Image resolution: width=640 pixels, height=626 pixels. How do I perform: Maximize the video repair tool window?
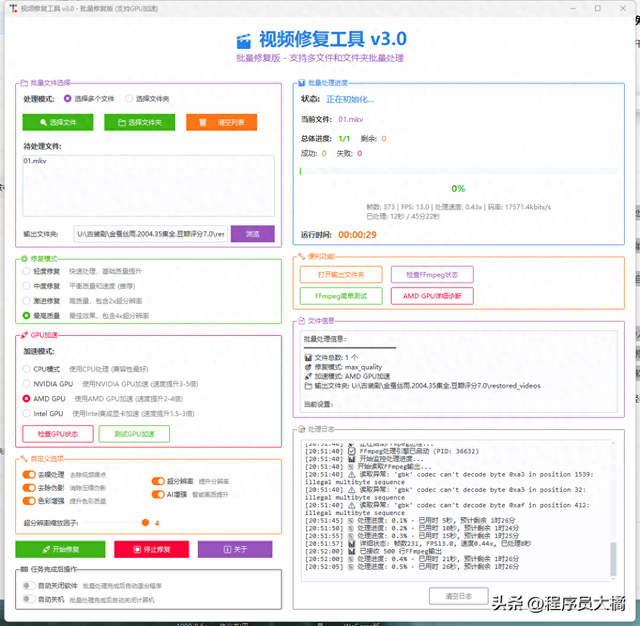(598, 8)
